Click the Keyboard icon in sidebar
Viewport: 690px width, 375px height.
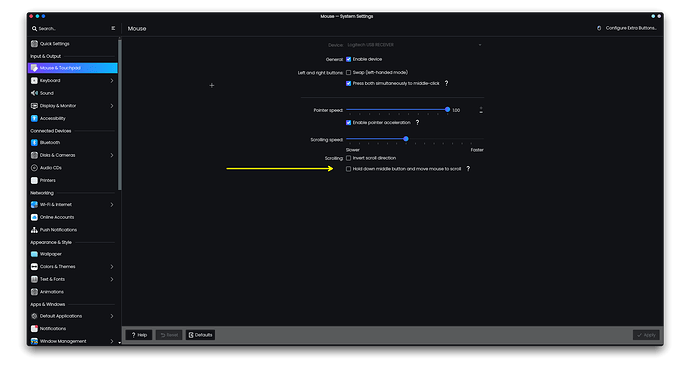[x=34, y=81]
